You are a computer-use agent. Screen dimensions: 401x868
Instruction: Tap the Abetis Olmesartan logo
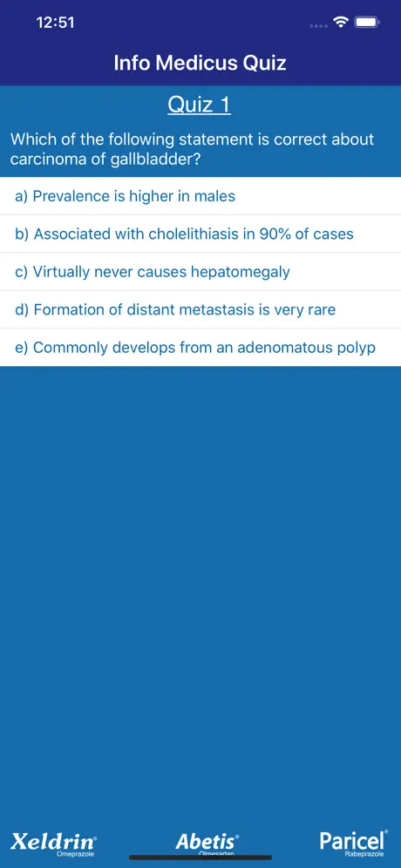click(x=207, y=843)
